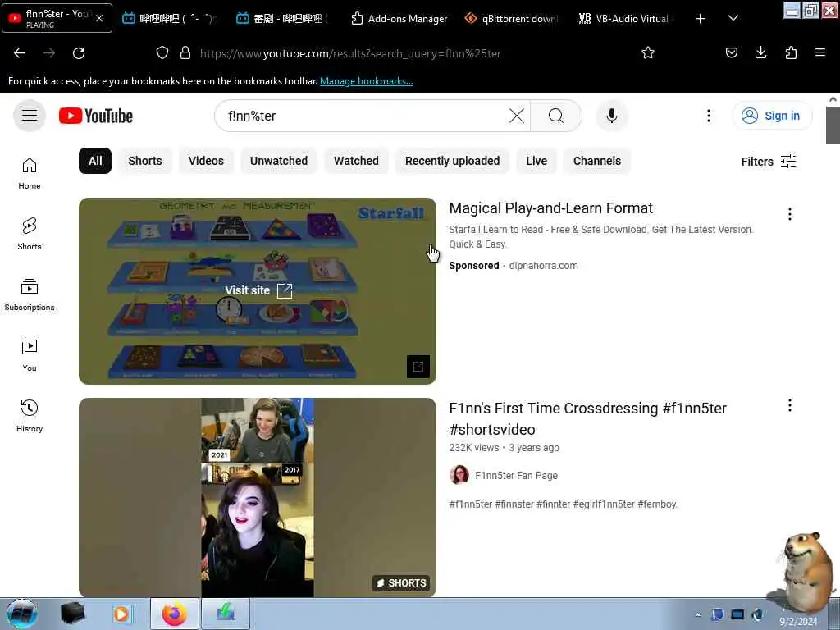Click page vertical scrollbar thumb
840x630 pixels.
833,126
